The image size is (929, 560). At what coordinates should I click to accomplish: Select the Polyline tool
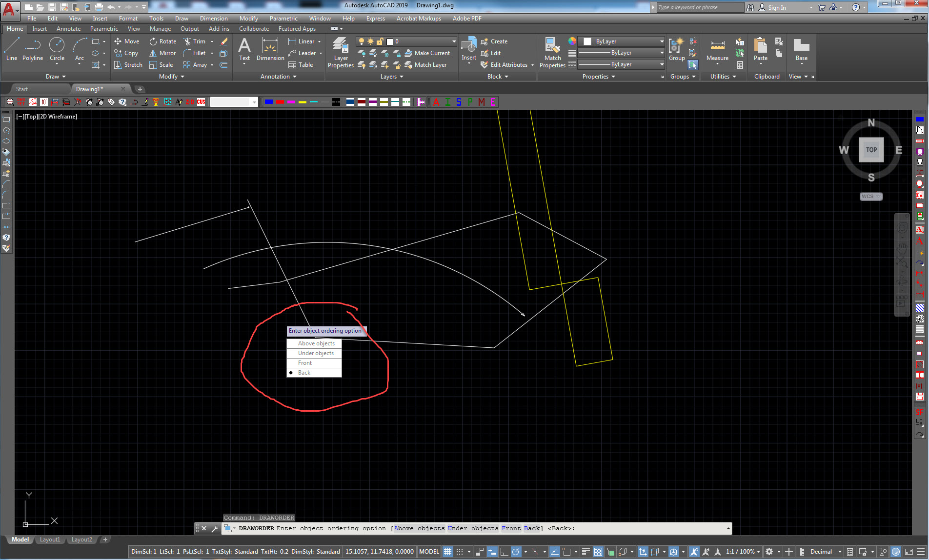32,49
